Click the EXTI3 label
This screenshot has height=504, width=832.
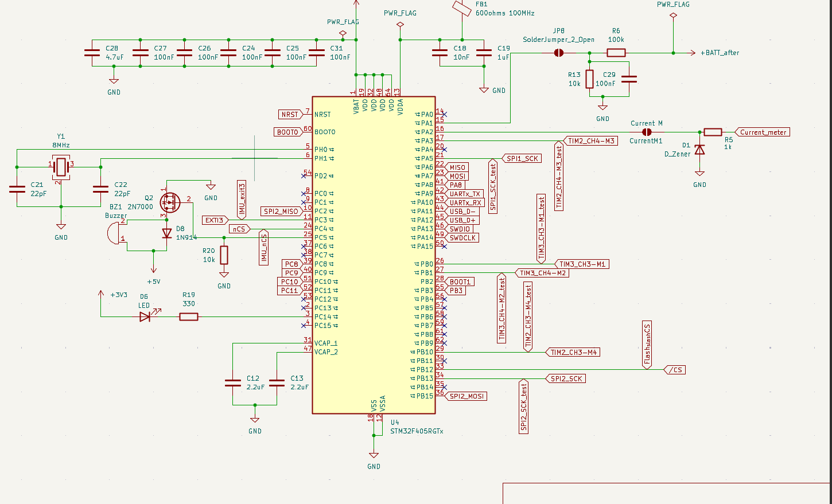(x=216, y=220)
